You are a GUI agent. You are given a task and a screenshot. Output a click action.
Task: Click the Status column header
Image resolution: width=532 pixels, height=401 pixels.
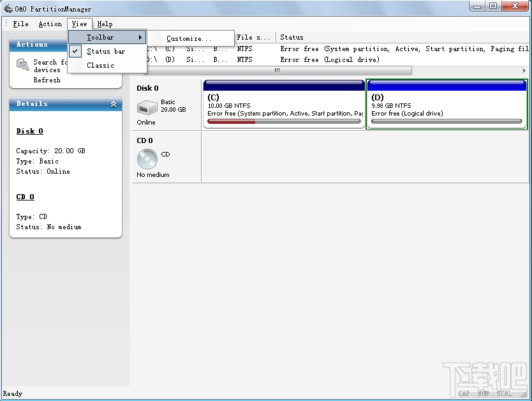[x=292, y=37]
